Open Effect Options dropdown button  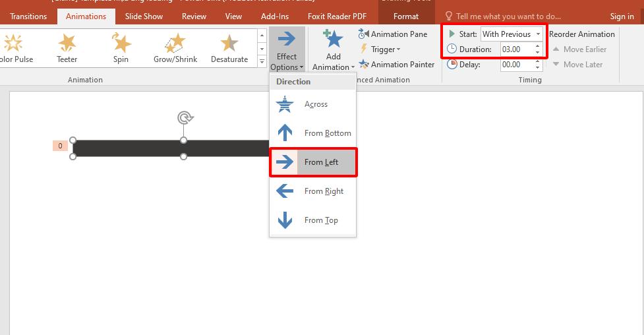click(287, 49)
